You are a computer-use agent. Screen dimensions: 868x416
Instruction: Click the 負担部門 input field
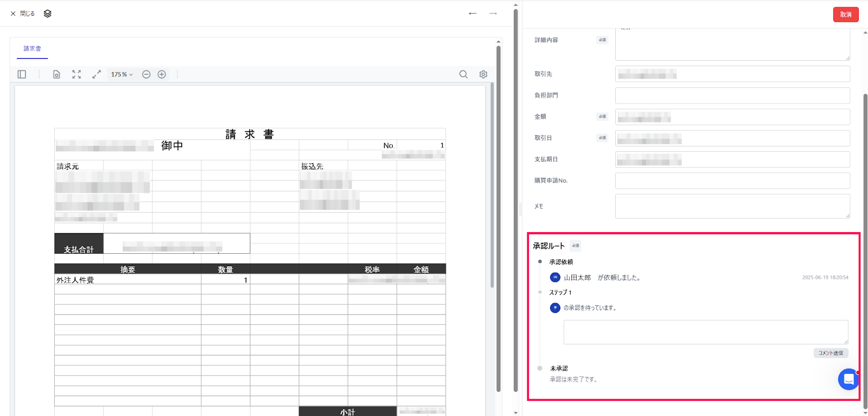(x=732, y=95)
